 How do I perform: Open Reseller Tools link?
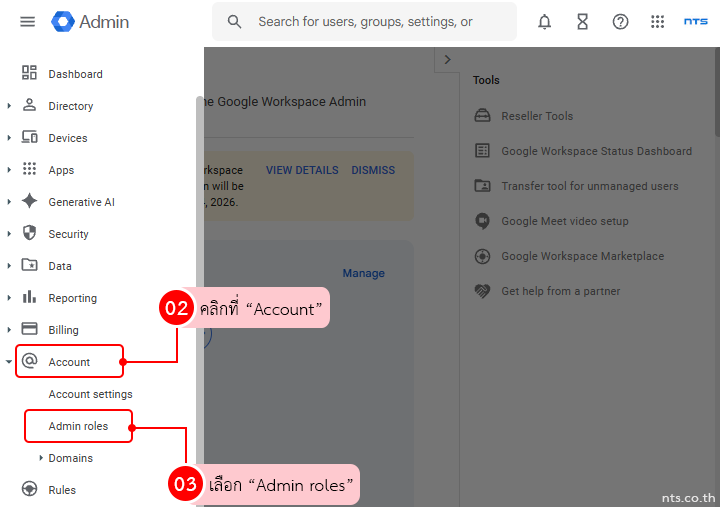[x=537, y=116]
